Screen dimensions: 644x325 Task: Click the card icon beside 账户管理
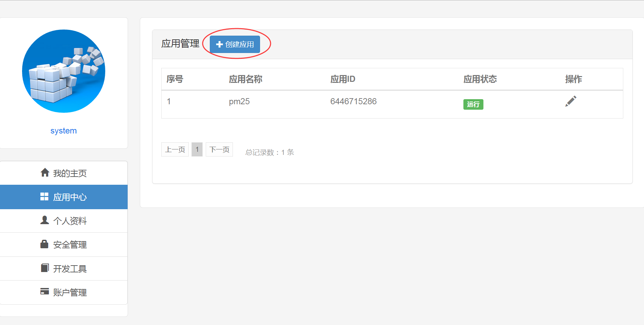pos(44,291)
